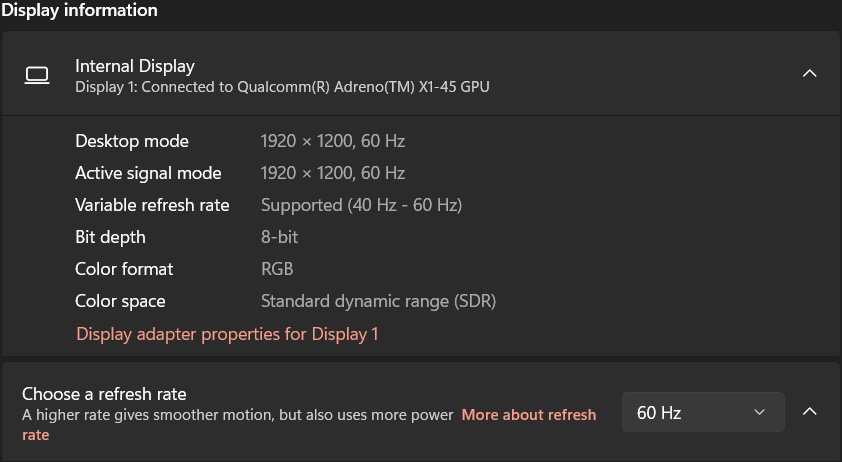Click the Bit depth 8-bit value
842x462 pixels.
point(279,237)
